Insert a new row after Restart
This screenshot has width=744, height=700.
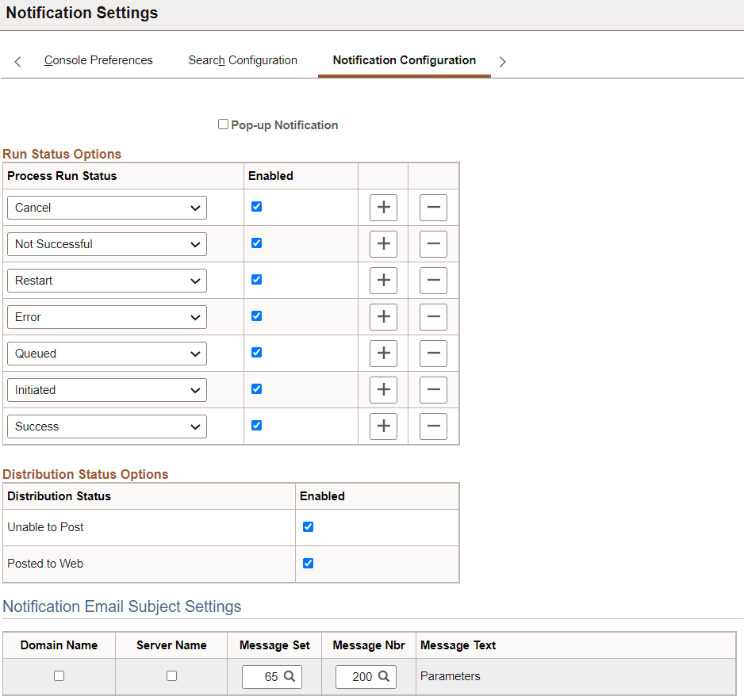coord(383,280)
